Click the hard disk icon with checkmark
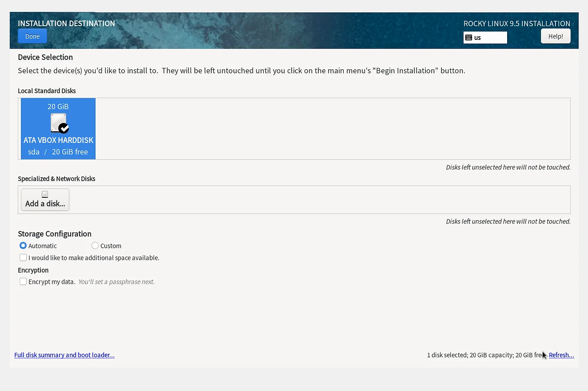Screen dimensions: 588x391 point(59,123)
